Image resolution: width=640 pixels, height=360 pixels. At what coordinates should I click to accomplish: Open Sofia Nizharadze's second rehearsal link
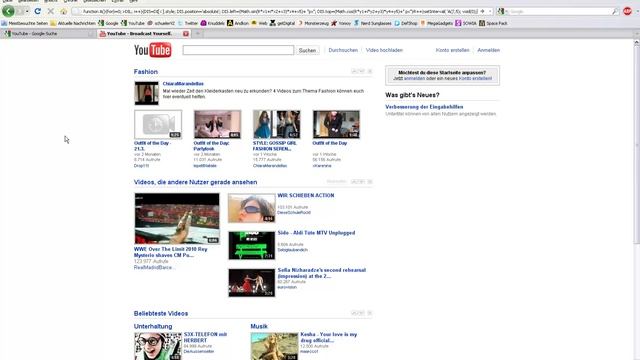[x=322, y=273]
